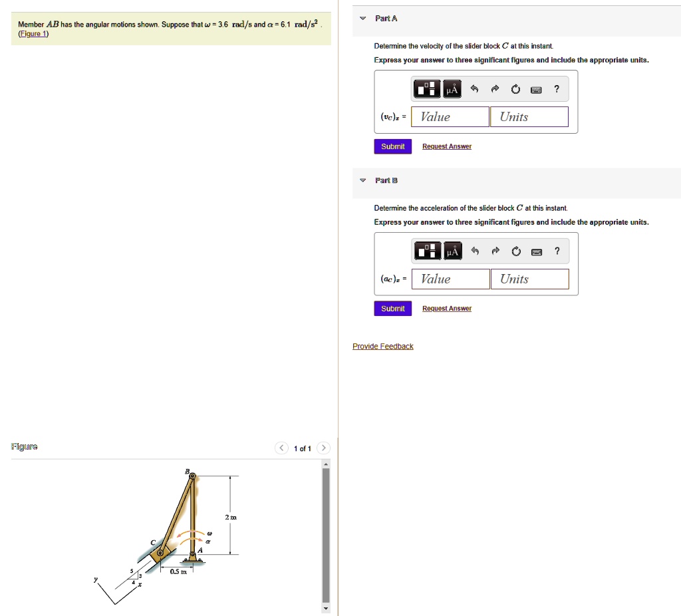Click the μÅ units icon in Part A toolbar
Image resolution: width=681 pixels, height=616 pixels.
tap(452, 88)
